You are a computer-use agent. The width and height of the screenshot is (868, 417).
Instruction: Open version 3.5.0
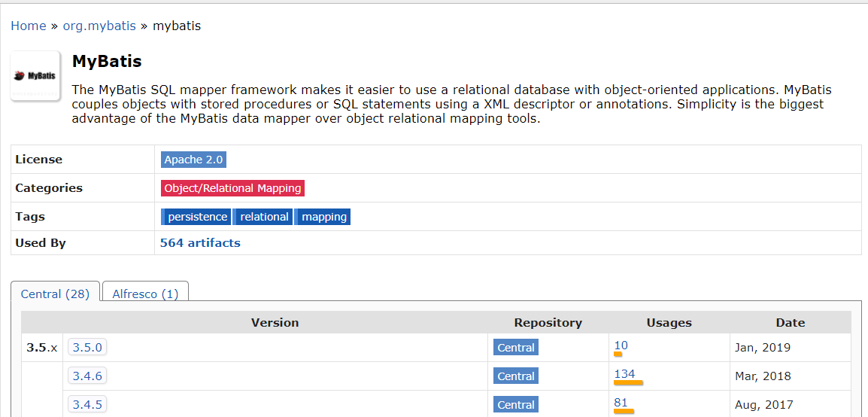(x=87, y=348)
